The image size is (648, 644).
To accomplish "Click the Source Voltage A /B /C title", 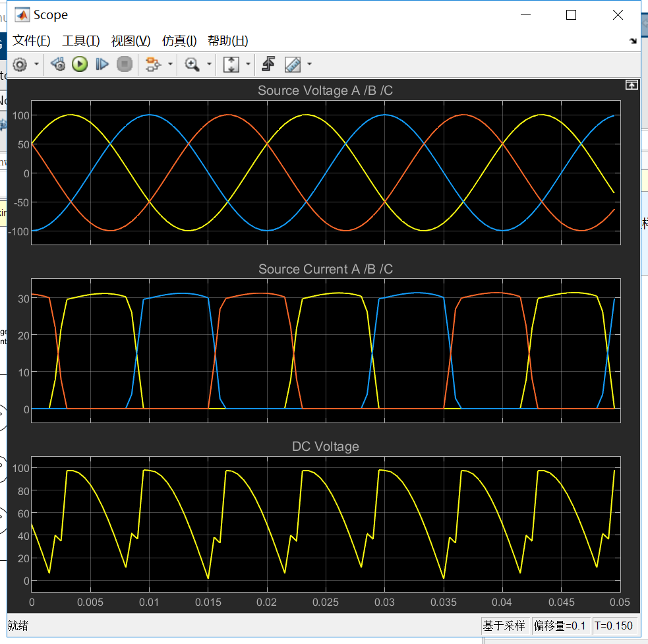I will 325,90.
